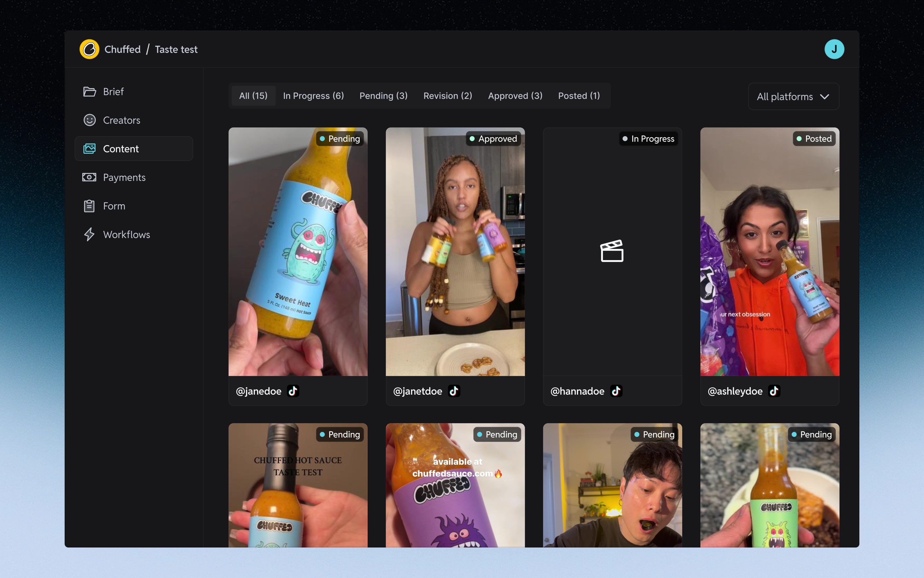
Task: Open the @janetdoe handle
Action: pos(418,391)
